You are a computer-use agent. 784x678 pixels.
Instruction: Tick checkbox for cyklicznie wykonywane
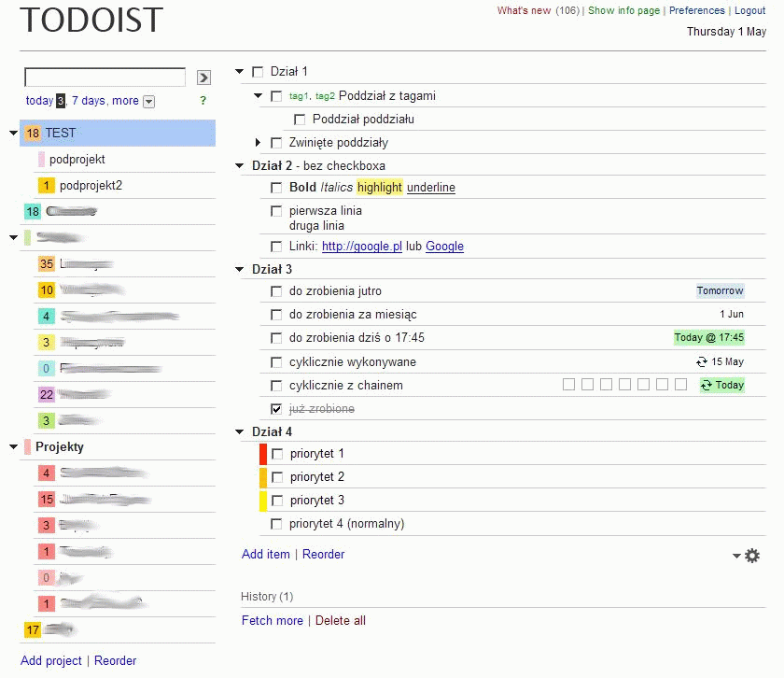(x=276, y=362)
